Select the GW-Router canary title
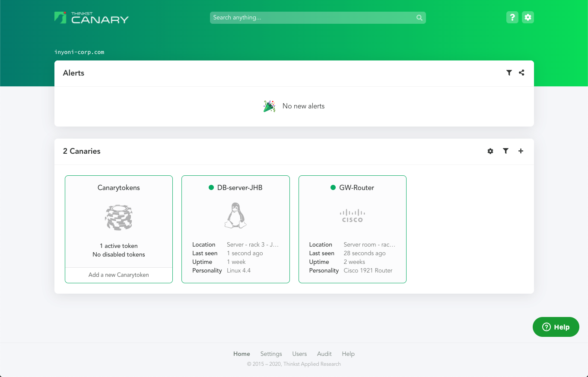The width and height of the screenshot is (588, 377). [356, 188]
